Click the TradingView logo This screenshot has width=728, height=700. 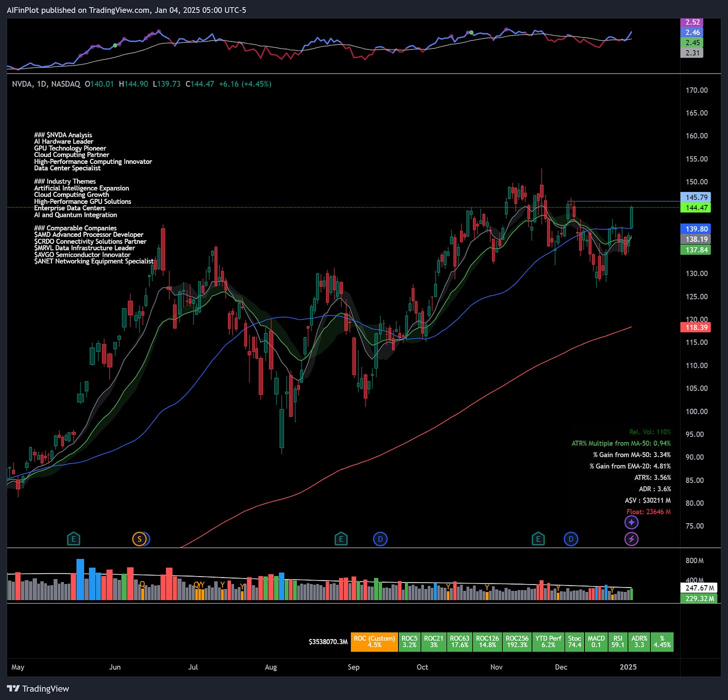[38, 689]
